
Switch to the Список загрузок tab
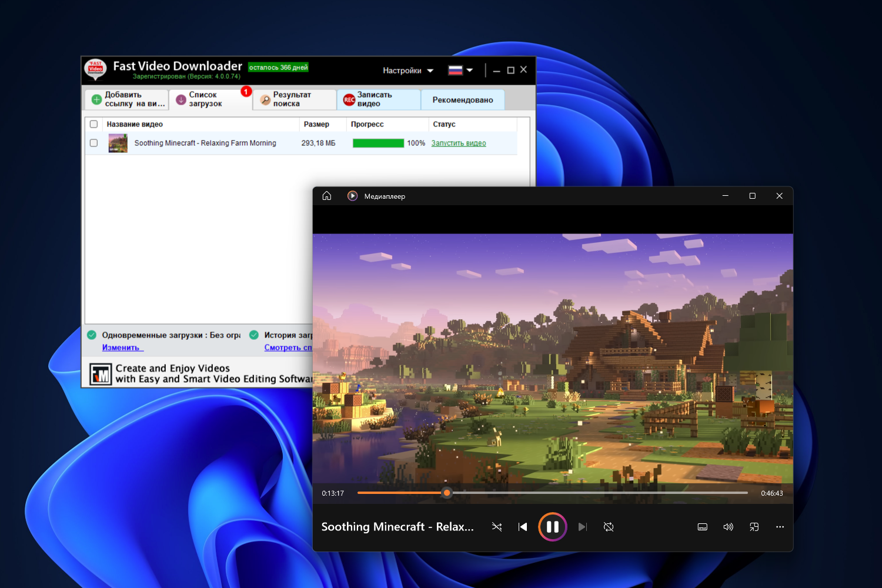click(x=211, y=99)
